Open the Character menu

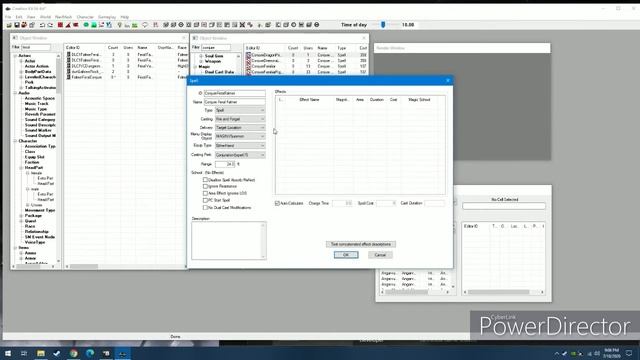85,17
